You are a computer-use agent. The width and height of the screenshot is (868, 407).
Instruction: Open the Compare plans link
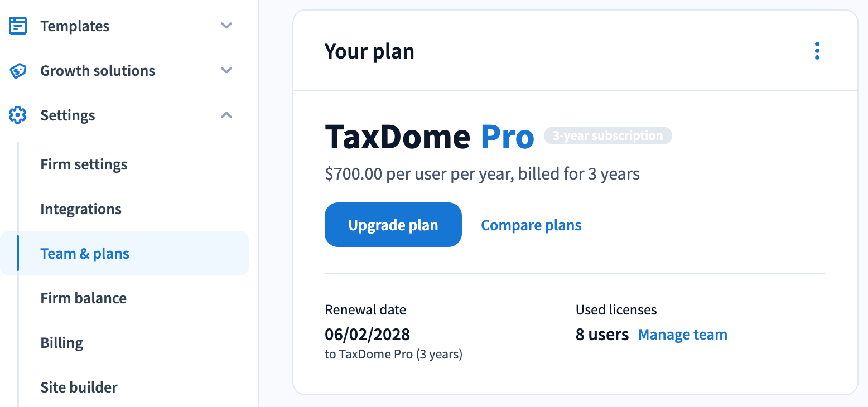pos(531,225)
